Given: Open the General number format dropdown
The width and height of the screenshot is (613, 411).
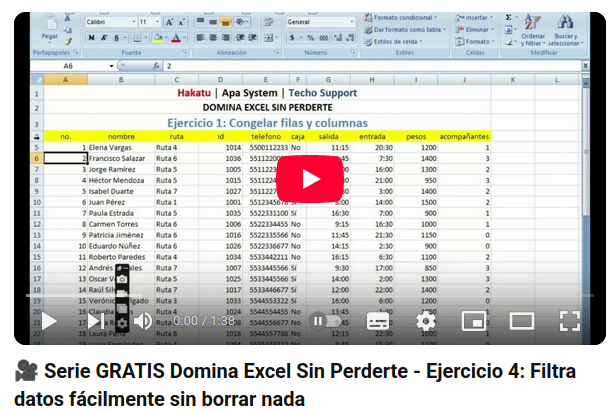Looking at the screenshot, I should 318,21.
